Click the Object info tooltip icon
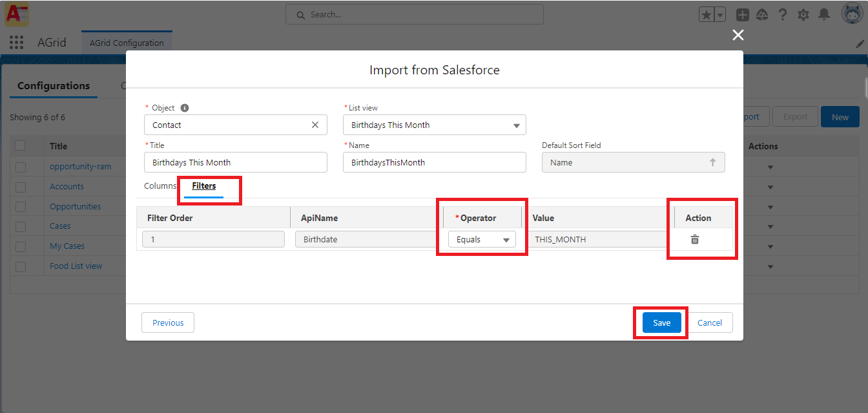This screenshot has height=413, width=868. (x=185, y=108)
